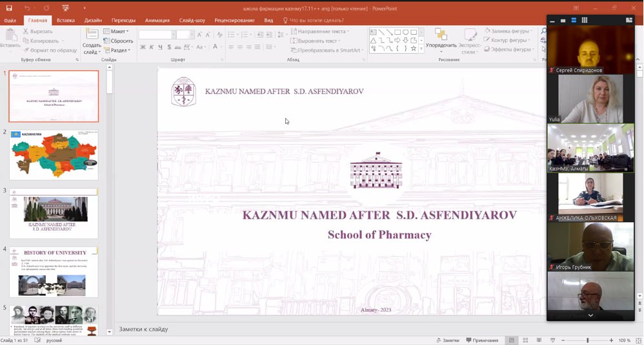The width and height of the screenshot is (644, 345).
Task: Switch Zoom panel to gallery grid view icon
Action: 585,20
